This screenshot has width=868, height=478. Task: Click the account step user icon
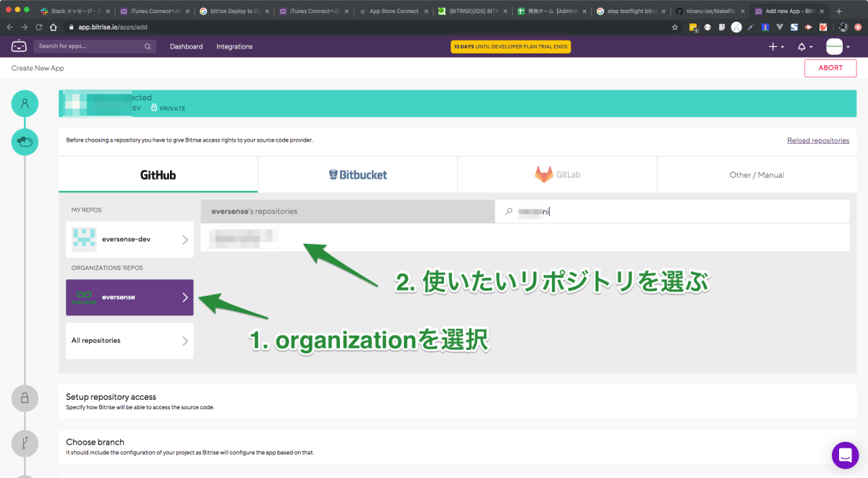tap(25, 103)
